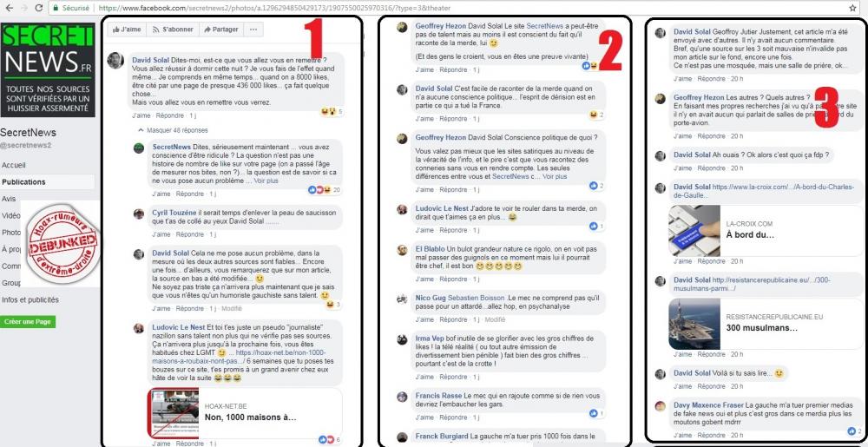Expand SecretNews reply with Voir plus
This screenshot has height=447, width=868.
(x=266, y=181)
